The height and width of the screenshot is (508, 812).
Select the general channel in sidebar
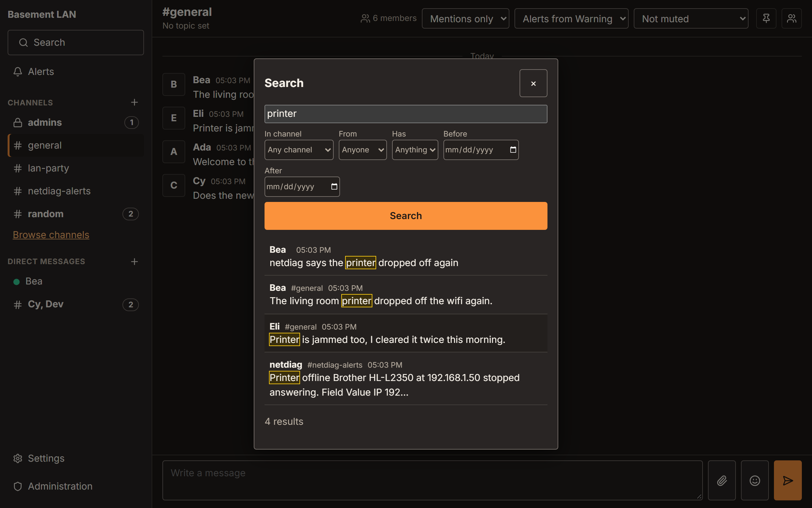(76, 145)
